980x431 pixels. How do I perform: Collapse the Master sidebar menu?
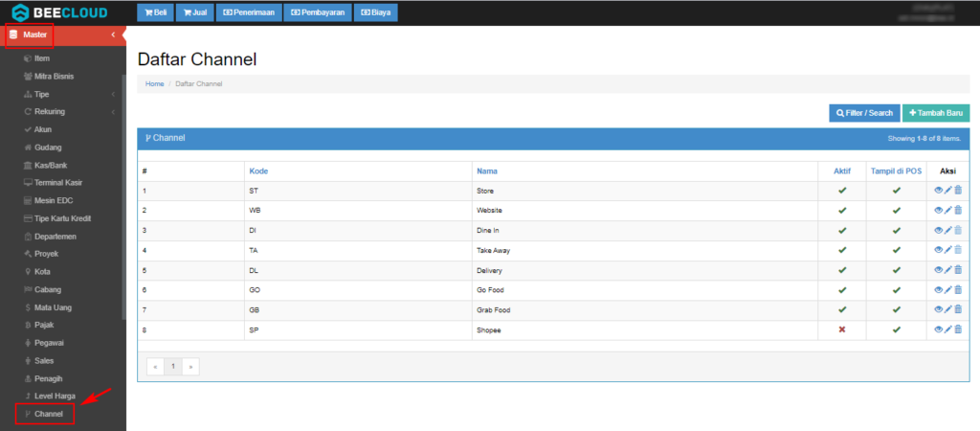[x=62, y=35]
